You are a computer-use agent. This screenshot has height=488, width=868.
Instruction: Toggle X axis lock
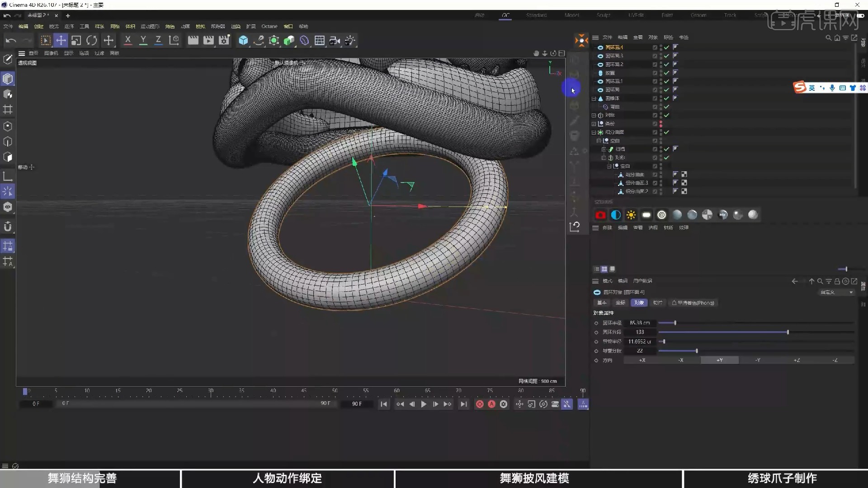tap(128, 41)
